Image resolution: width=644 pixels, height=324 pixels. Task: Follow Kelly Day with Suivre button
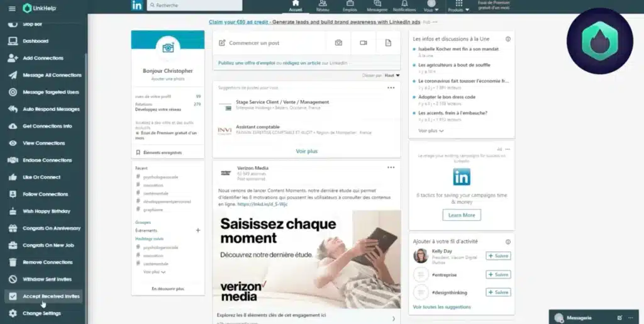point(498,256)
